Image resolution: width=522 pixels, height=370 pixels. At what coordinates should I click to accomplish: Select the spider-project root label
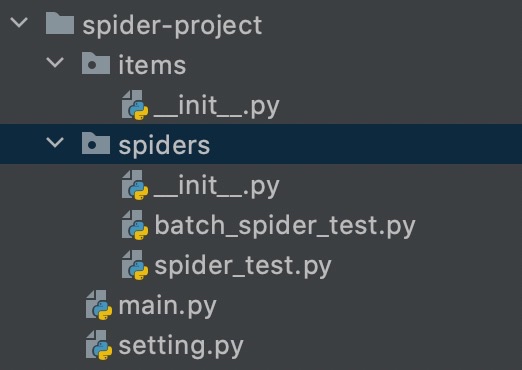[x=172, y=26]
